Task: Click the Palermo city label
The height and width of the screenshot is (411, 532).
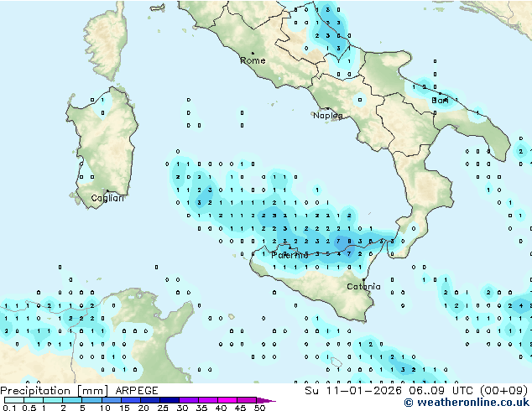Action: (x=289, y=255)
